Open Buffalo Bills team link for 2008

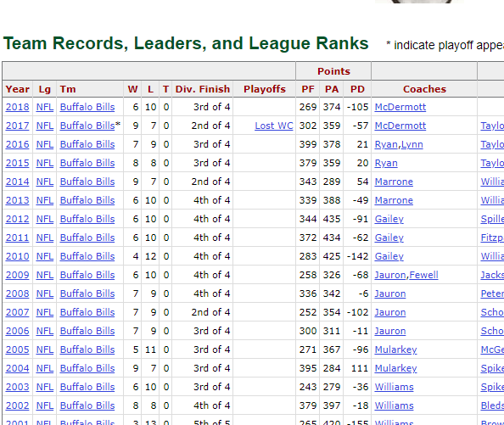(87, 294)
